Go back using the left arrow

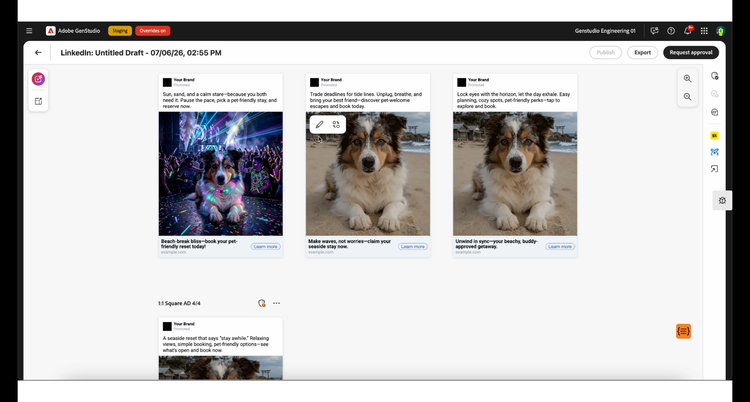(38, 53)
